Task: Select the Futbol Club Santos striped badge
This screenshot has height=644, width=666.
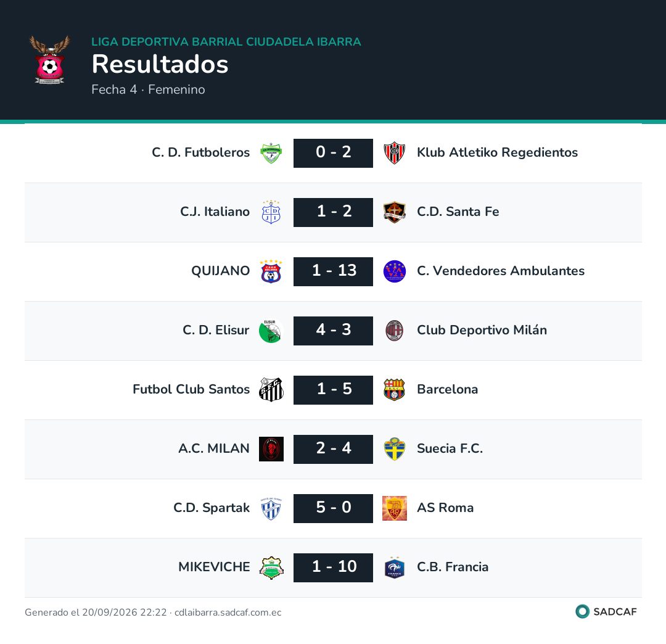Action: tap(271, 389)
